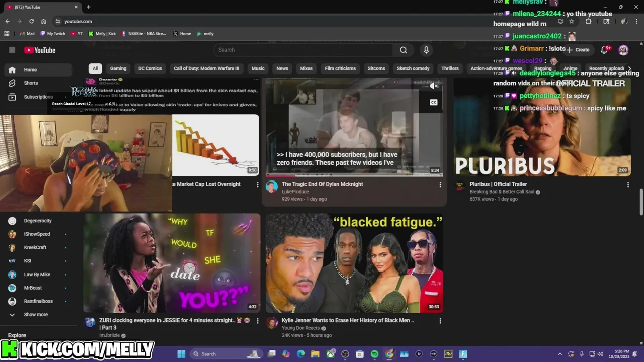Open options for the ZURI clocking video
The width and height of the screenshot is (644, 362).
click(x=258, y=321)
